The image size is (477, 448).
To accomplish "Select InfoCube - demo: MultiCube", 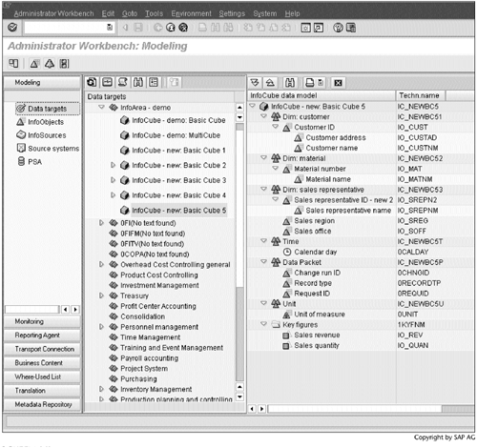I will [x=176, y=135].
